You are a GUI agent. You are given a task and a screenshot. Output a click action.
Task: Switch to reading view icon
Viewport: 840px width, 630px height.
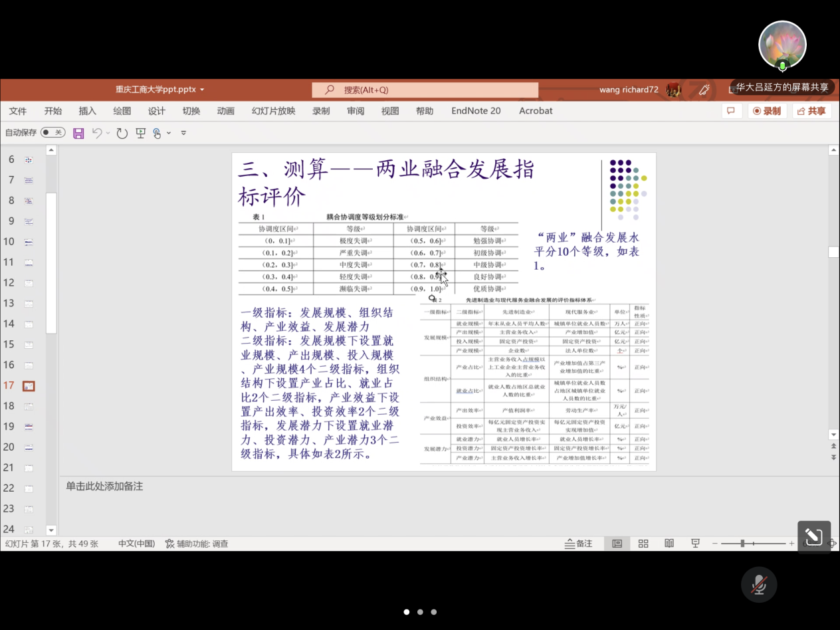669,544
